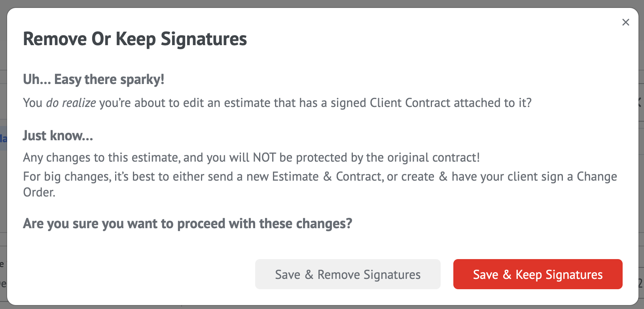
Task: Choose Save & Remove Signatures
Action: click(x=348, y=274)
